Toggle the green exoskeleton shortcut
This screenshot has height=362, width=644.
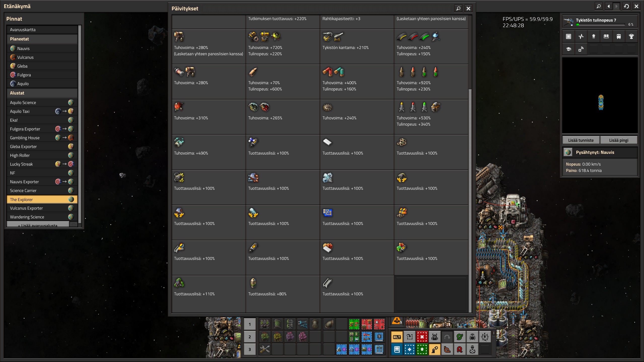point(460,337)
